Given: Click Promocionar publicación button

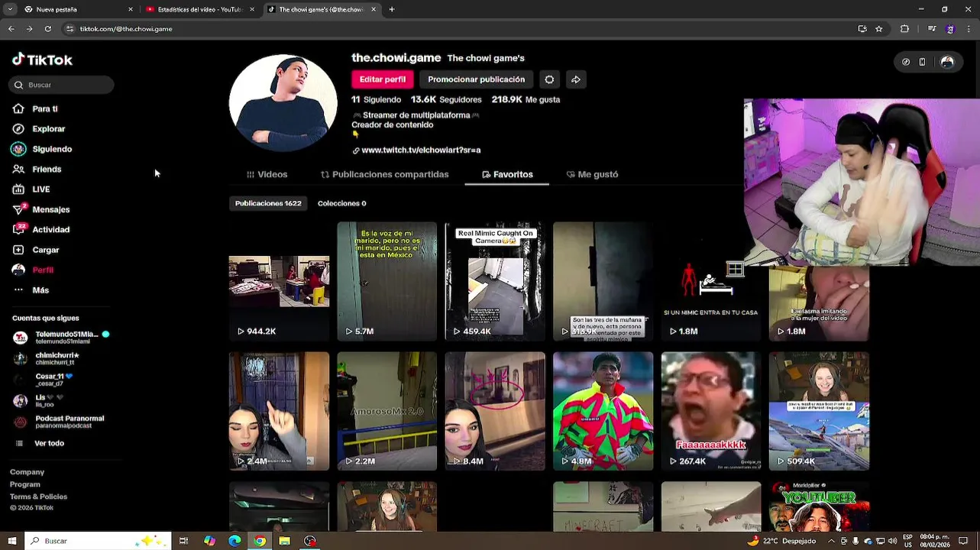Looking at the screenshot, I should [x=476, y=79].
